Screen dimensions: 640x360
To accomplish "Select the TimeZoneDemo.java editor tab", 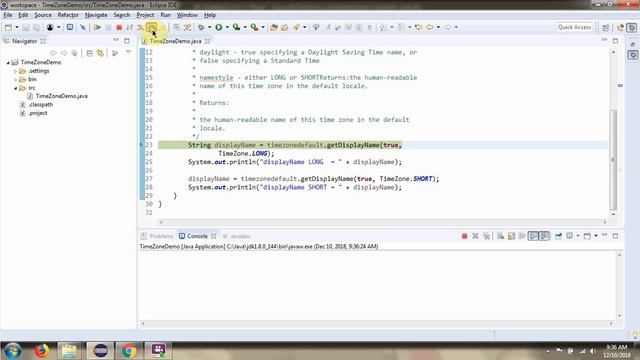I will (175, 41).
